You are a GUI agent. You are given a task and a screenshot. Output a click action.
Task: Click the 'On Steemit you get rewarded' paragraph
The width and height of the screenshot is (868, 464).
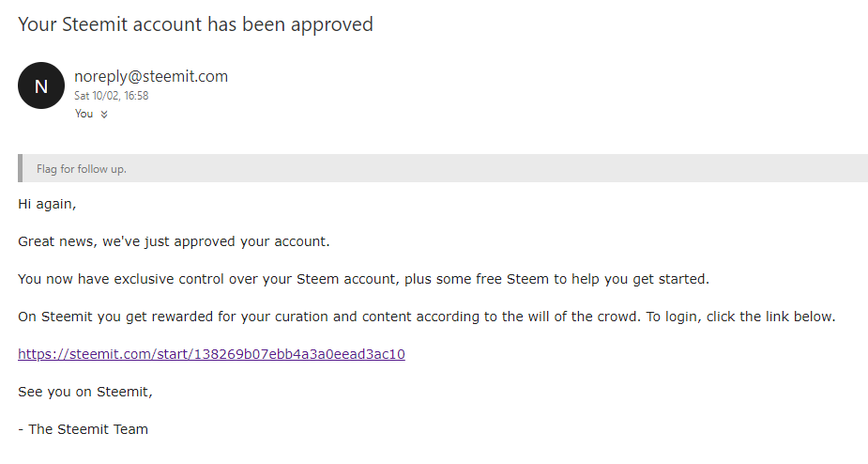click(x=427, y=317)
